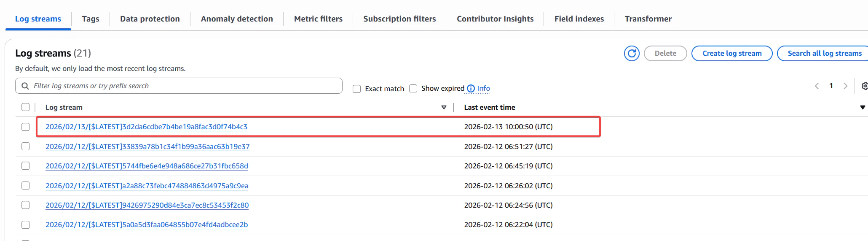
Task: Select checkbox for stream ending 4adbcee2b
Action: pyautogui.click(x=26, y=225)
